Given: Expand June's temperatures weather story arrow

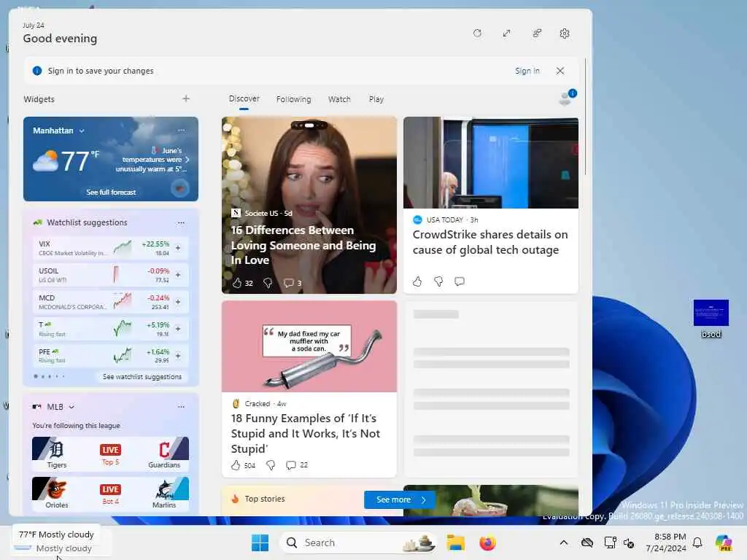Looking at the screenshot, I should (187, 160).
